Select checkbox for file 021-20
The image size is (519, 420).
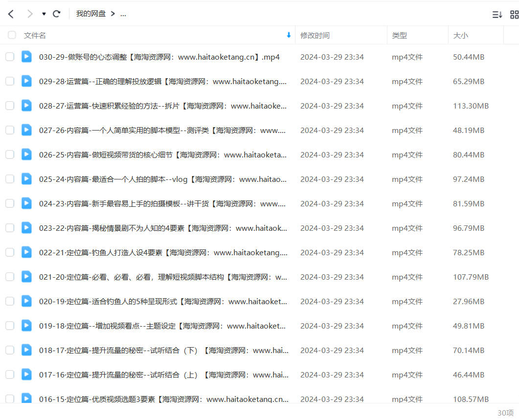[10, 277]
